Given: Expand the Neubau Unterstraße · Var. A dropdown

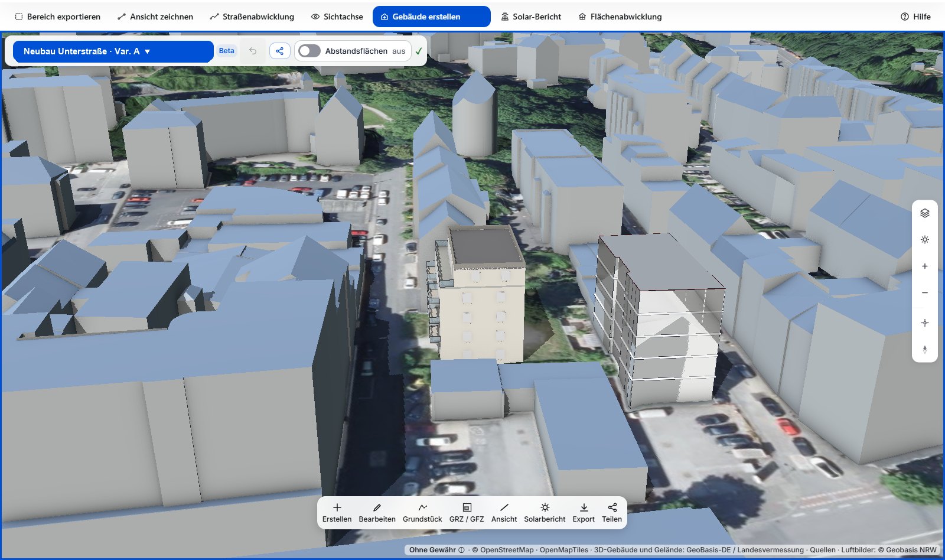Looking at the screenshot, I should (x=113, y=51).
